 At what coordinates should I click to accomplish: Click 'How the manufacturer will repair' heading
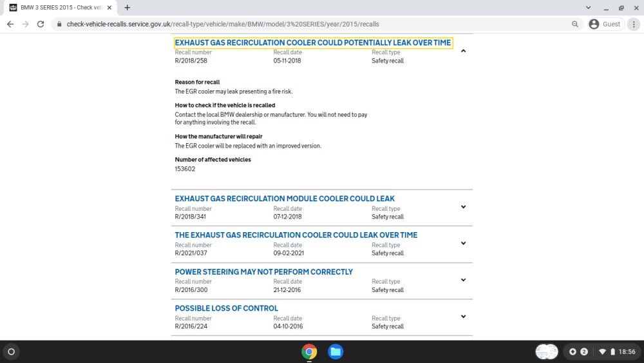218,137
